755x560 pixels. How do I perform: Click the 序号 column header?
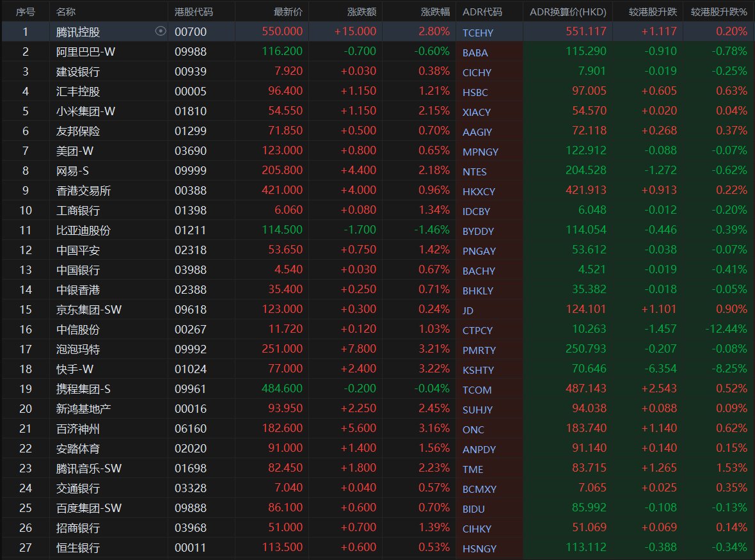(x=25, y=12)
